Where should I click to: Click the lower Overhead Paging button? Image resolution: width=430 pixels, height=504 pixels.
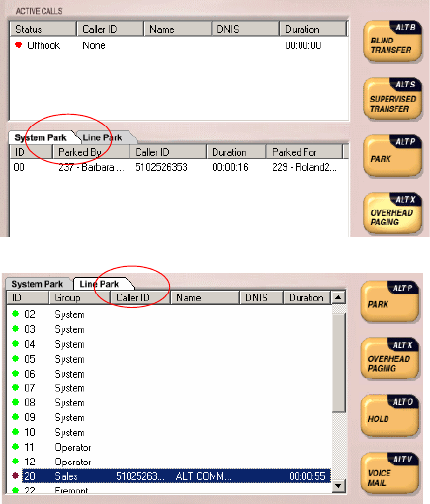(389, 359)
